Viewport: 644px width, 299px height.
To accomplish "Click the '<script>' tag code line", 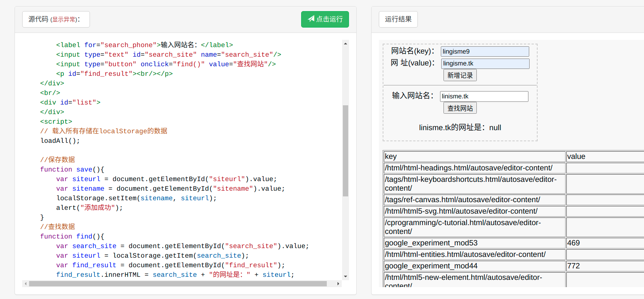I will click(56, 121).
